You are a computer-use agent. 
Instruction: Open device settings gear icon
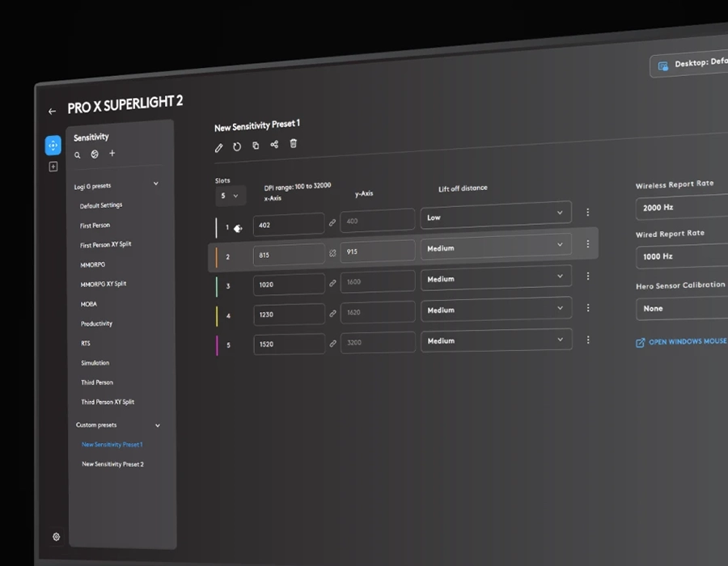56,537
